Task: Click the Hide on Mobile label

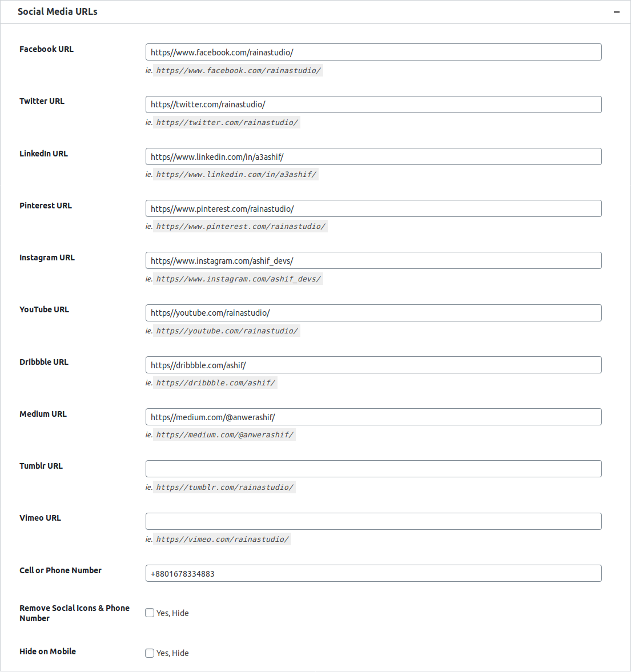Action: [x=47, y=651]
